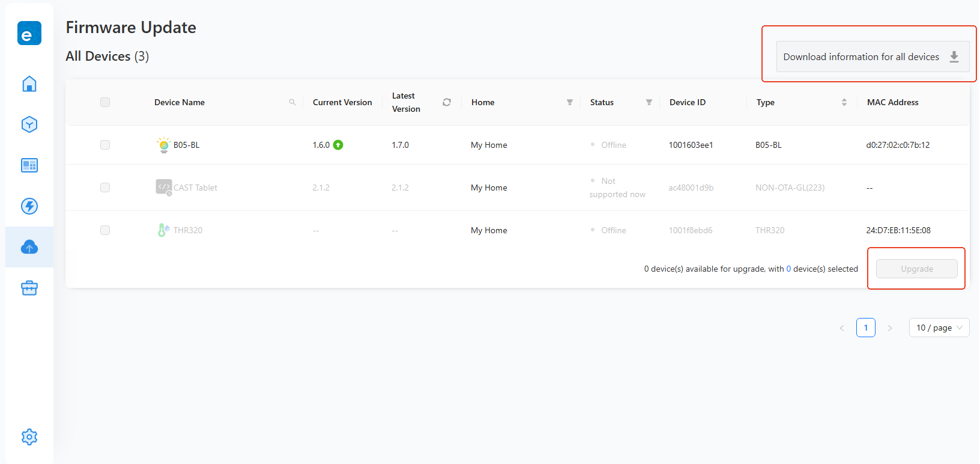
Task: Check the THR320 device checkbox
Action: pyautogui.click(x=105, y=230)
